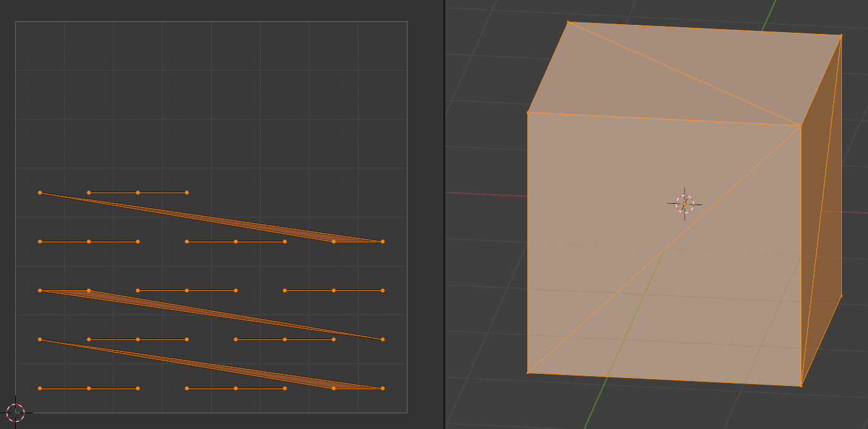Select the cube's top front left corner vertex
Screen dimensions: 868x429
[528, 112]
